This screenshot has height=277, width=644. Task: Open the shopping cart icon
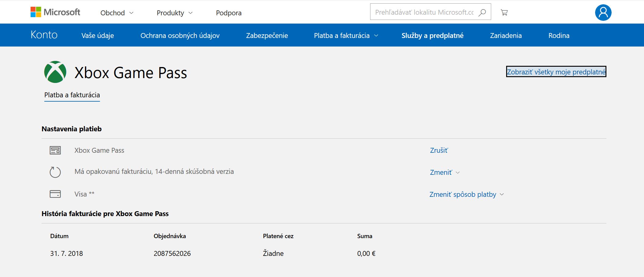pyautogui.click(x=504, y=12)
